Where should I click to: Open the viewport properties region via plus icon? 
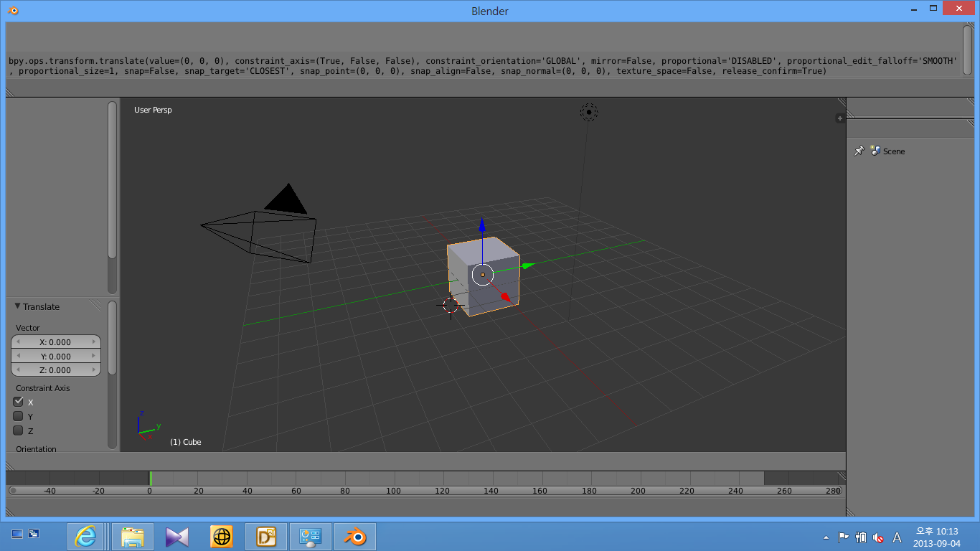click(x=840, y=118)
